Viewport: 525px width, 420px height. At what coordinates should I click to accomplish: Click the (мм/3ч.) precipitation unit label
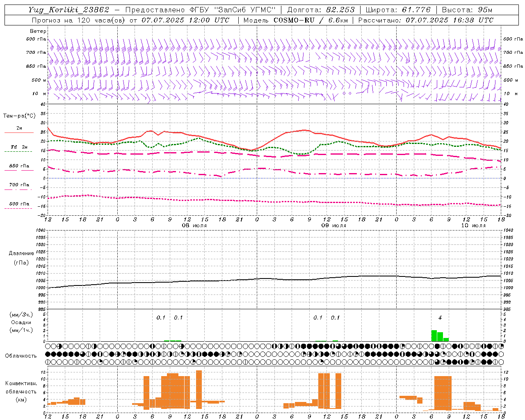tap(21, 315)
